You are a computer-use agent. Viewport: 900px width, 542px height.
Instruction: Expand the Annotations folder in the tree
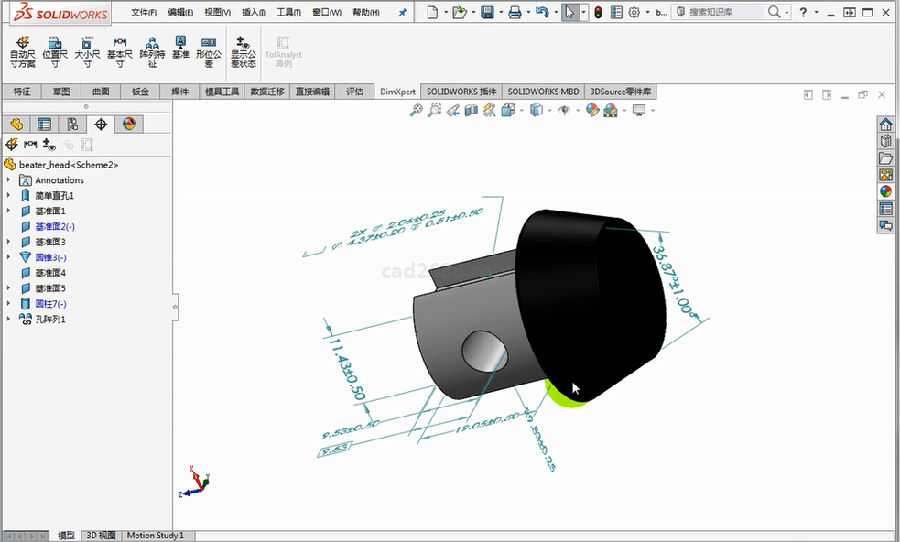point(9,180)
